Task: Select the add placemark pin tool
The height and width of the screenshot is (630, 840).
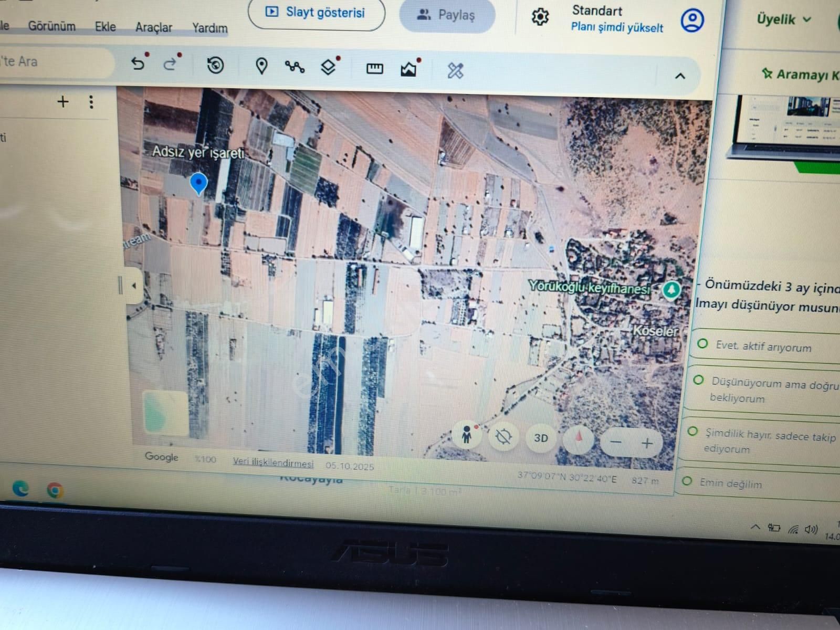Action: pos(261,66)
